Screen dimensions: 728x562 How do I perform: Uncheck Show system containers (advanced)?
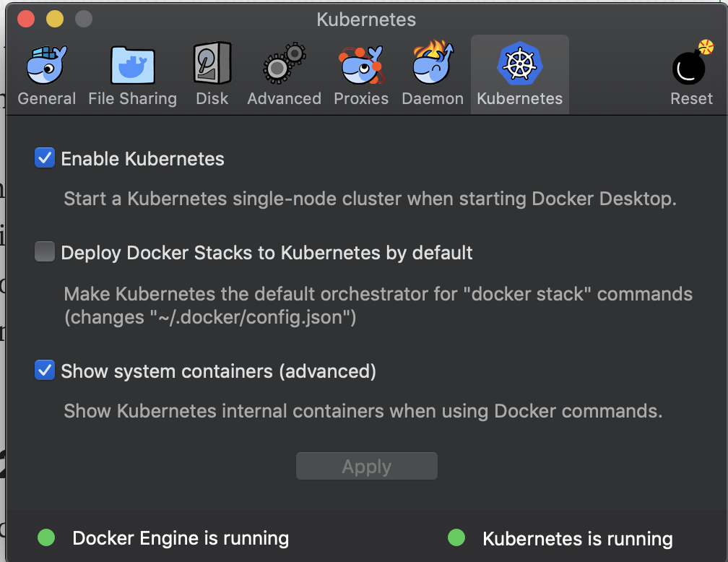(x=45, y=371)
